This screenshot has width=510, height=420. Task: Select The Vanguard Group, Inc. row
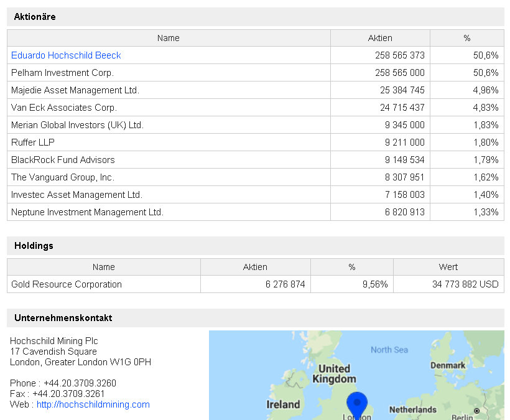click(x=62, y=177)
